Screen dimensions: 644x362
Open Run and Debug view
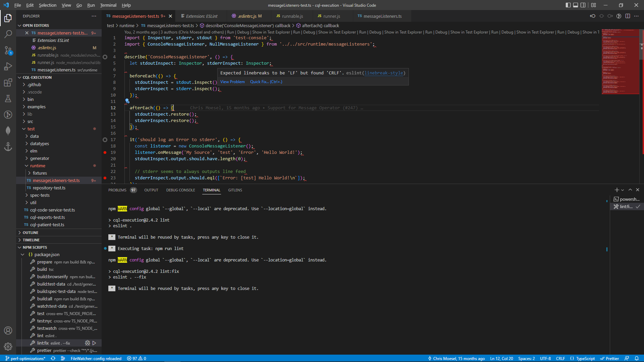point(8,66)
